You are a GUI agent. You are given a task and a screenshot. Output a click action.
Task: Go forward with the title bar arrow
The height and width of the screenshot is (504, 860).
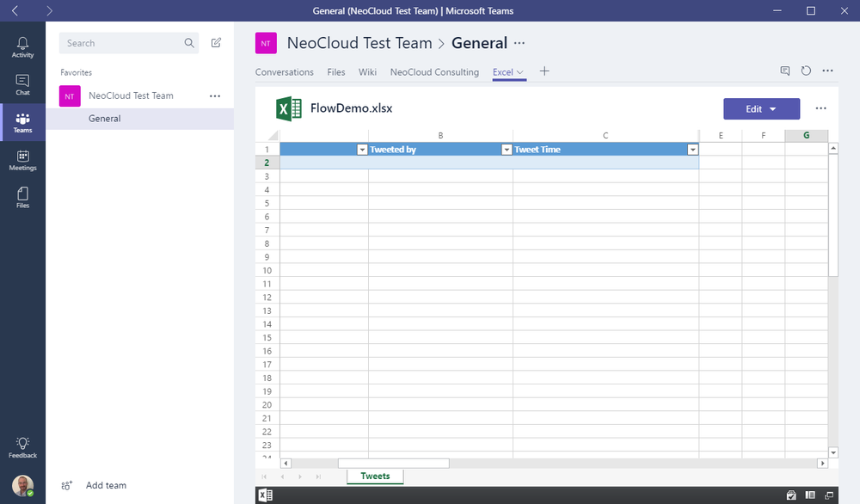[x=49, y=10]
